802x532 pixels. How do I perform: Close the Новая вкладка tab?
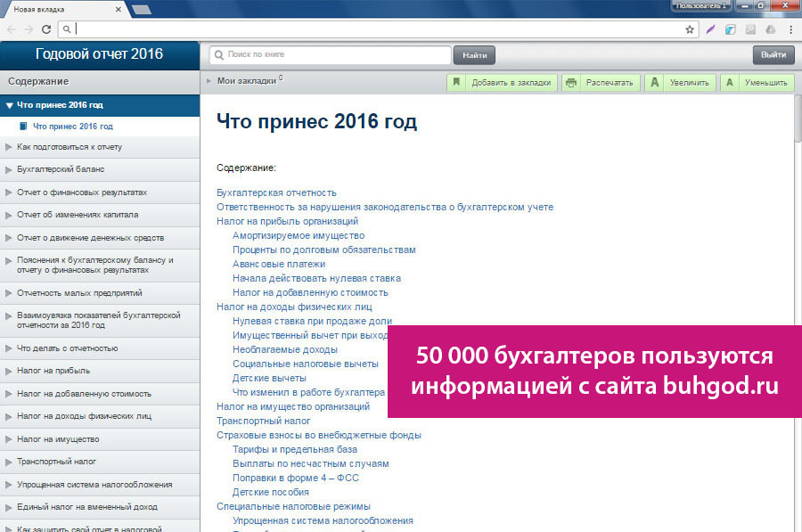119,9
